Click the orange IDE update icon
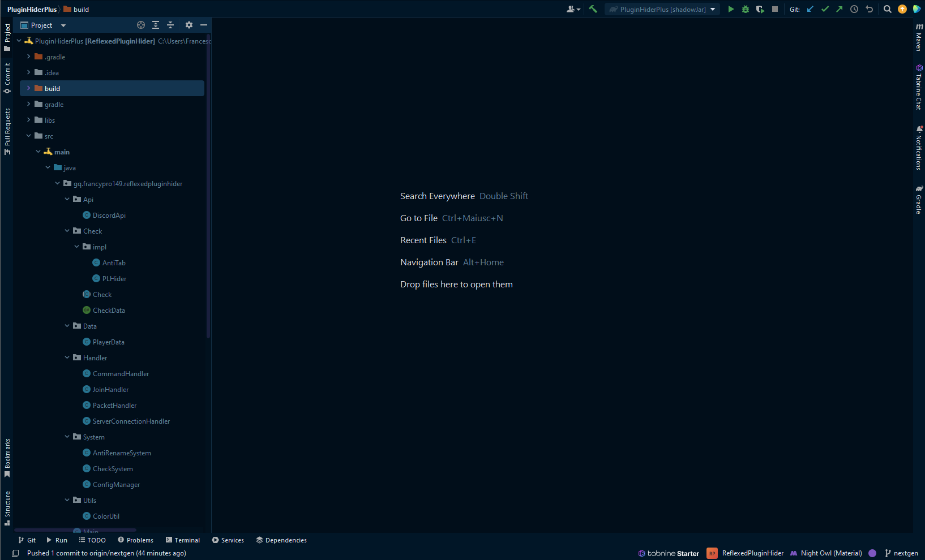This screenshot has width=925, height=560. [902, 9]
